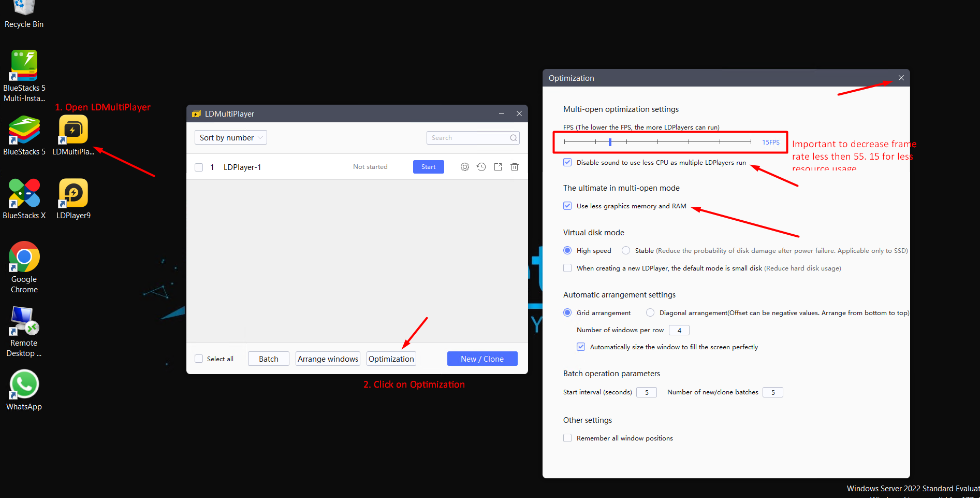Toggle Automatically size the window checkbox
The width and height of the screenshot is (980, 498).
click(581, 347)
